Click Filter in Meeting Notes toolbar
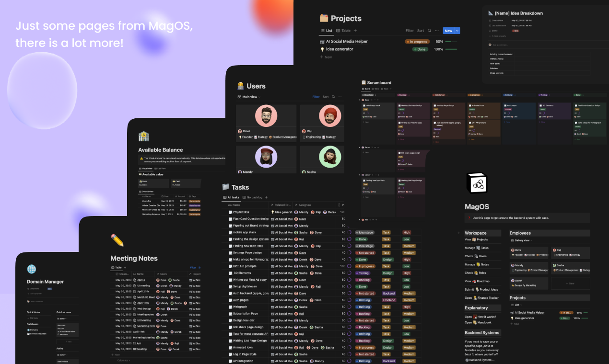609x364 pixels. coord(193,267)
